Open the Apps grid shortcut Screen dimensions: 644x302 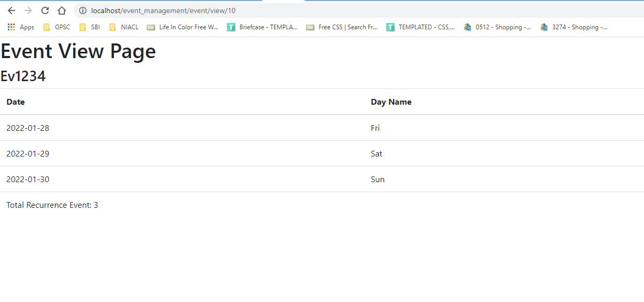(21, 27)
